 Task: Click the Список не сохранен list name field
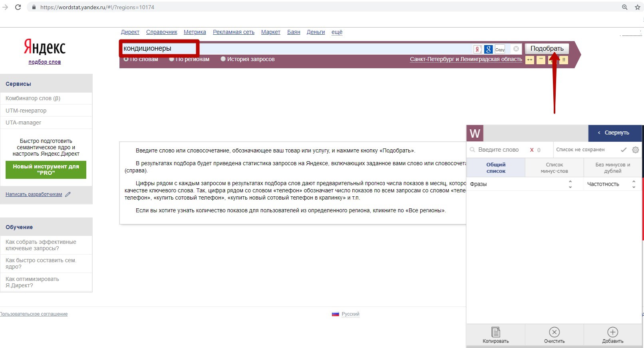580,150
